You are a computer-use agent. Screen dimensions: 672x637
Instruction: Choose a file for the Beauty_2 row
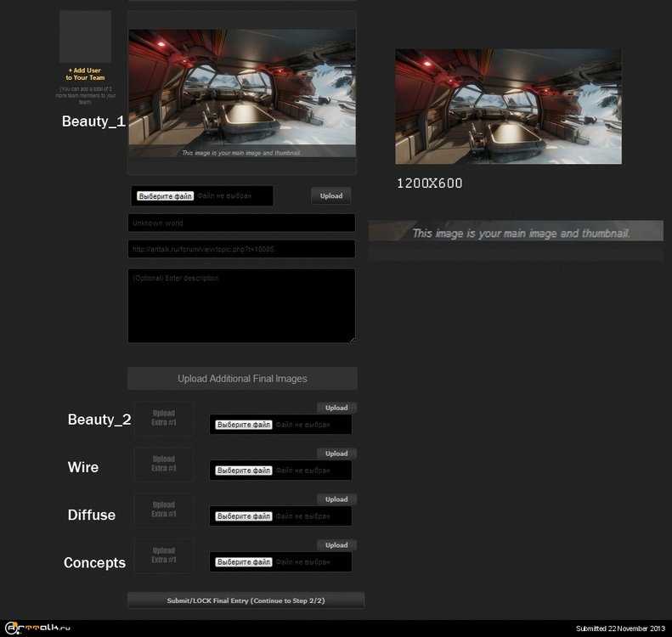(x=244, y=425)
